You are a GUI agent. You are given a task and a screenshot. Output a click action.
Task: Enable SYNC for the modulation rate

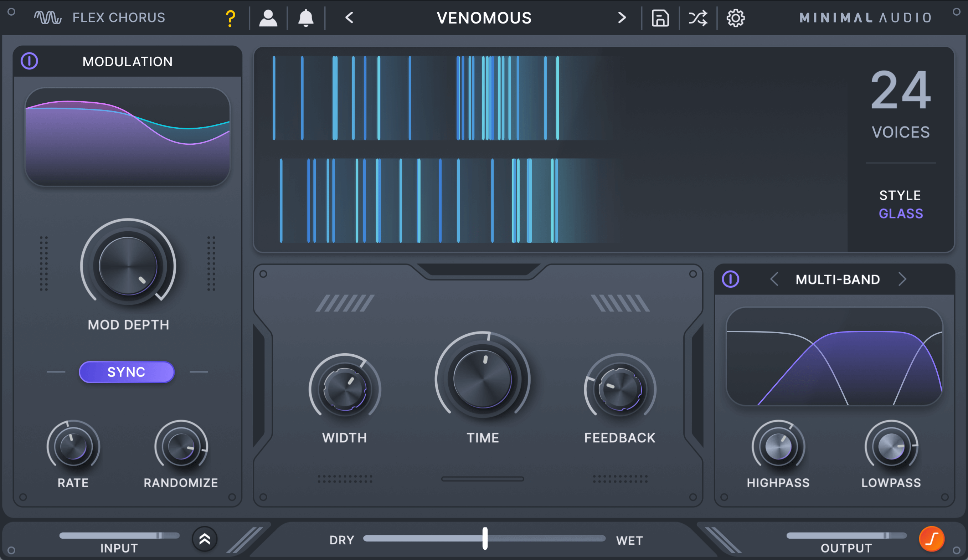pos(127,372)
